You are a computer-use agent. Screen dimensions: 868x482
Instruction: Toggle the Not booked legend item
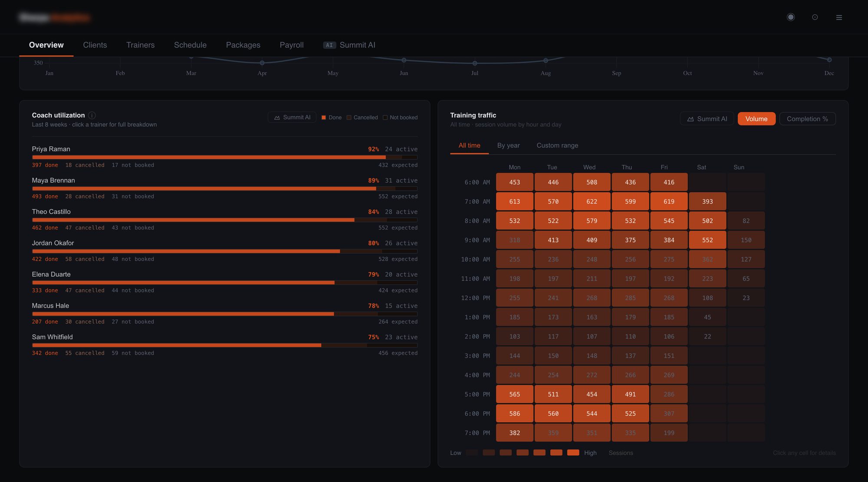click(400, 118)
